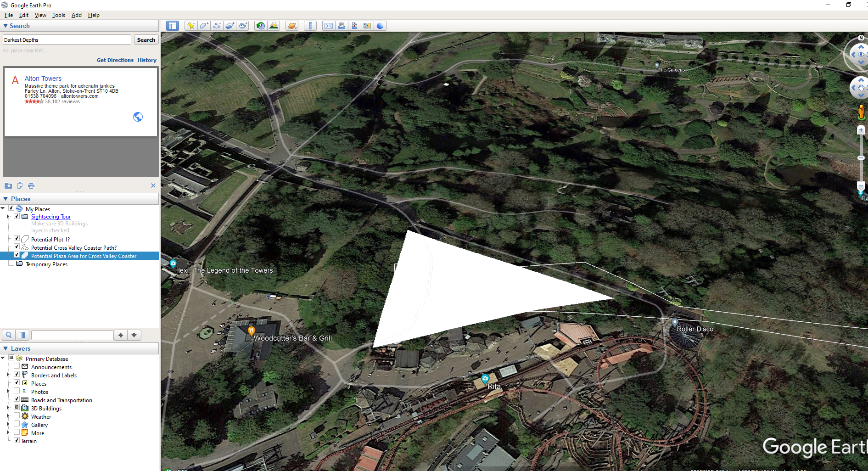Image resolution: width=868 pixels, height=471 pixels.
Task: Collapse the Search panel
Action: [6, 26]
